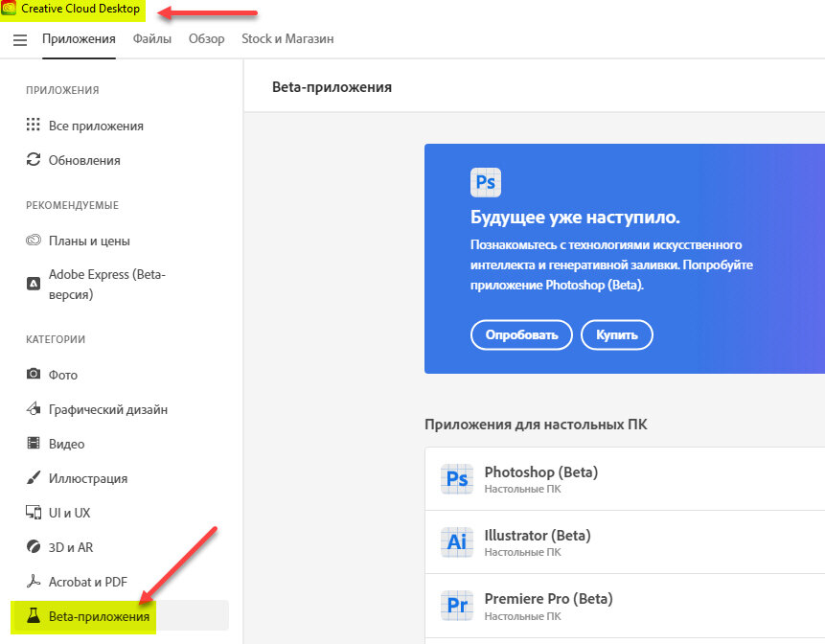The width and height of the screenshot is (825, 644).
Task: Open the Stock и Магазин tab
Action: tap(287, 39)
